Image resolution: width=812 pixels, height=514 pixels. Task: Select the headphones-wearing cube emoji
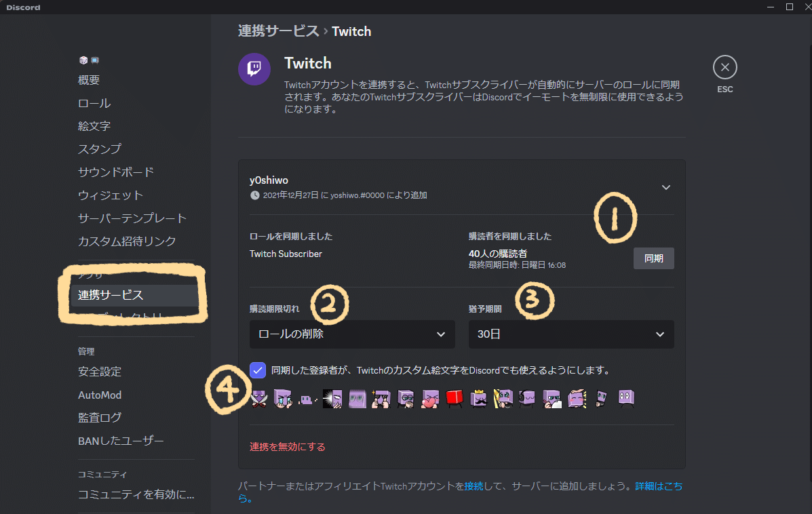527,399
